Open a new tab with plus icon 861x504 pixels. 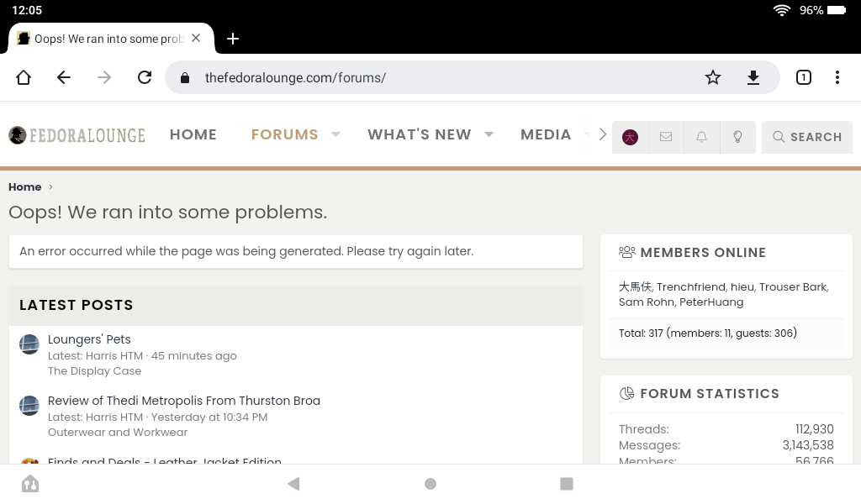(x=233, y=39)
